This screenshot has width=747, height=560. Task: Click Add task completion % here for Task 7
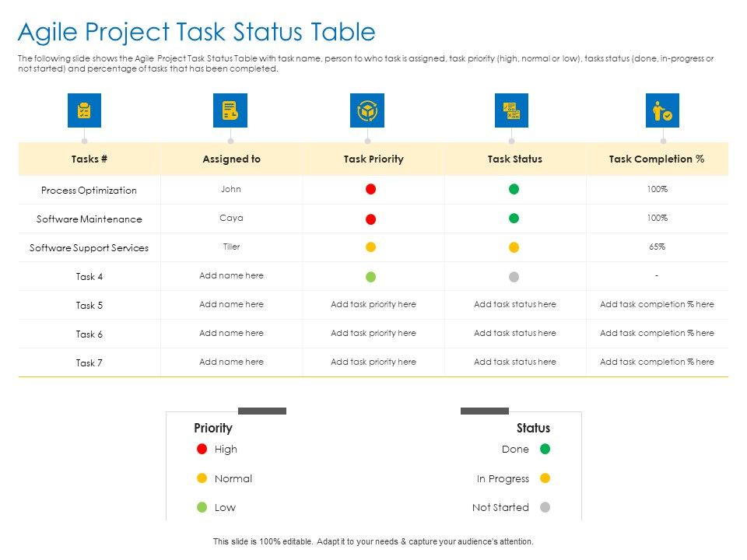(x=657, y=362)
